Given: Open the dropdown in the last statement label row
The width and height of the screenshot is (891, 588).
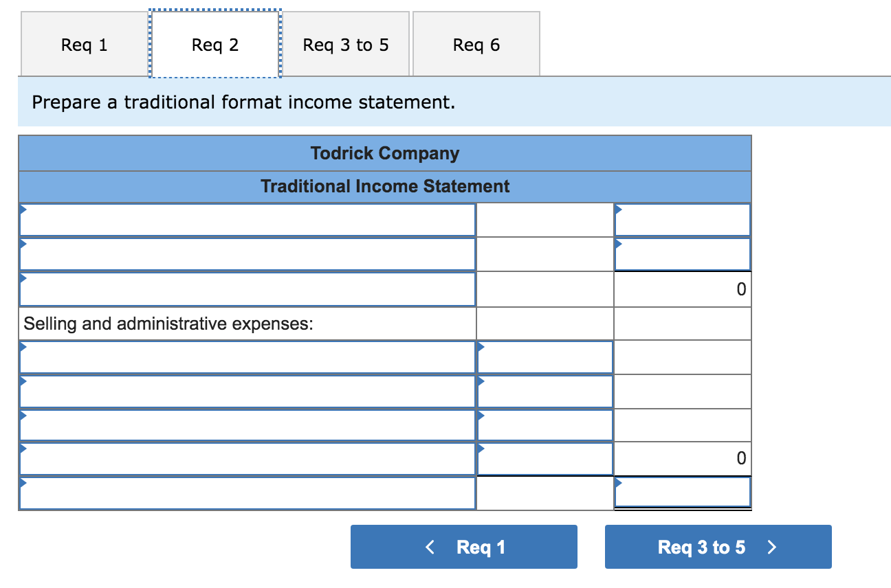Looking at the screenshot, I should click(23, 483).
